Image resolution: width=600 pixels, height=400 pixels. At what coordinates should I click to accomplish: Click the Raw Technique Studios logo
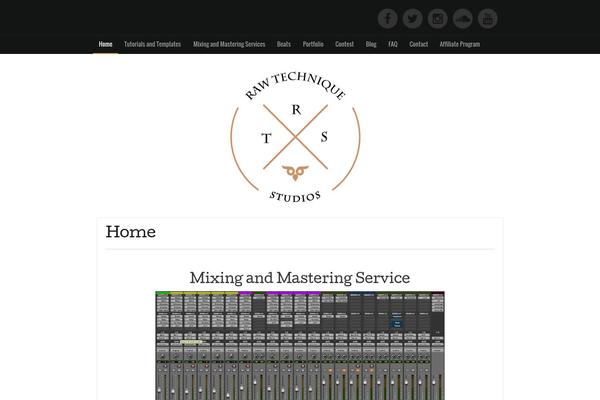click(295, 137)
